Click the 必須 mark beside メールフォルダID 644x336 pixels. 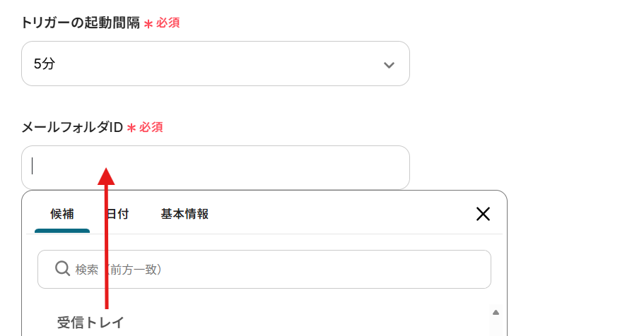[151, 127]
